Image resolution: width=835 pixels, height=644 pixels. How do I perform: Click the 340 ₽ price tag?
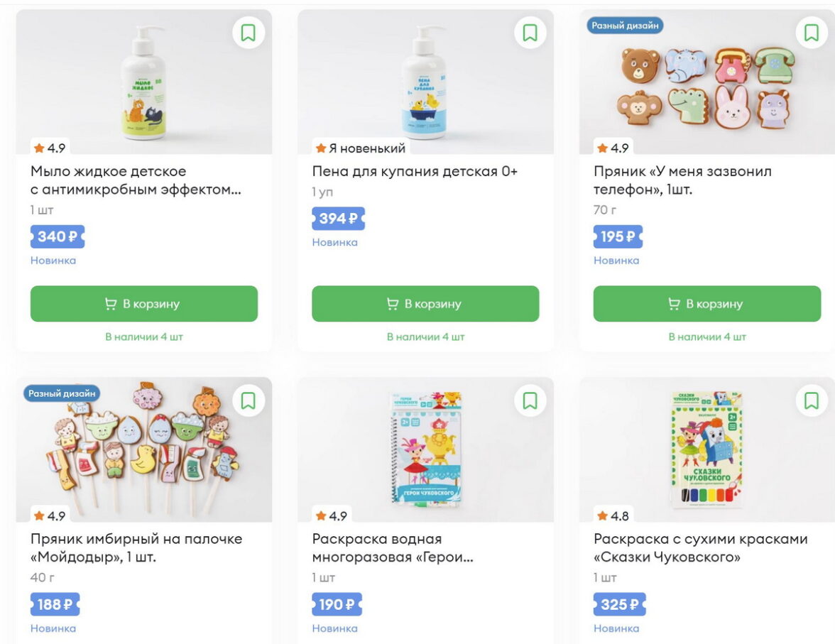tap(58, 236)
